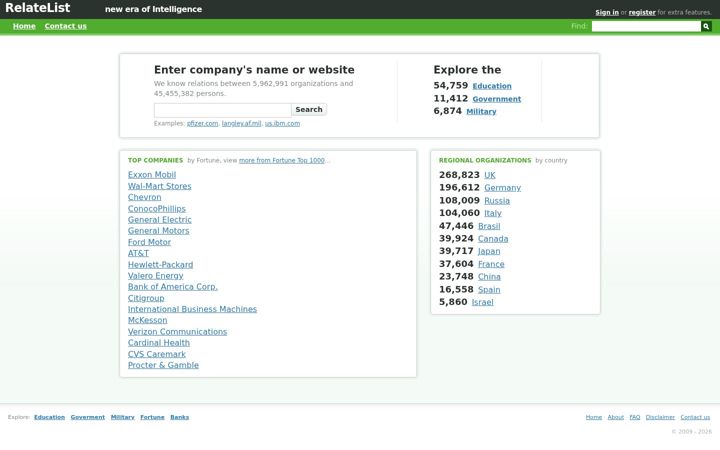Click footer Education explore link
Viewport: 720px width, 450px height.
pos(50,417)
